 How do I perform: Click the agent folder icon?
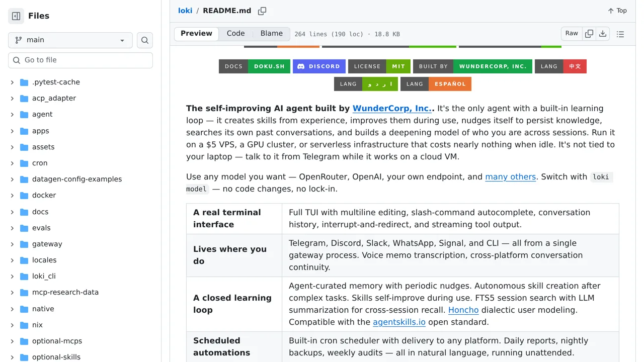coord(24,115)
